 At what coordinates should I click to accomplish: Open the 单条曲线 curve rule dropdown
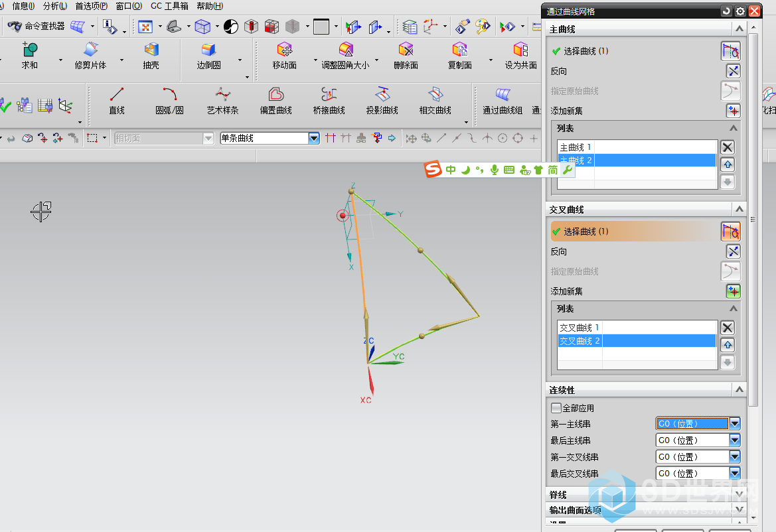314,138
